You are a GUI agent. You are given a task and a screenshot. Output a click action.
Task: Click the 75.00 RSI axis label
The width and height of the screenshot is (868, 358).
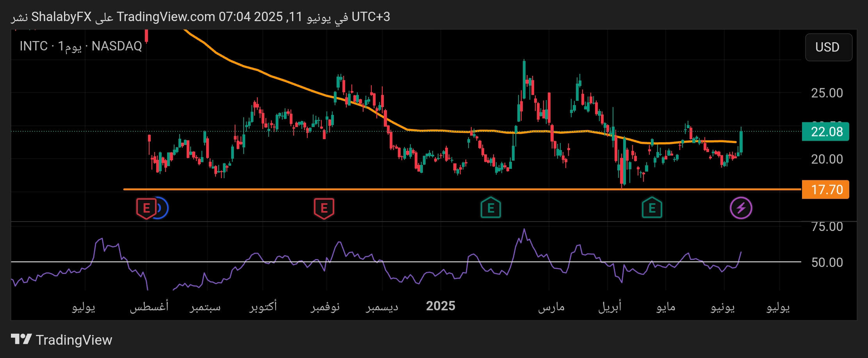(x=827, y=227)
